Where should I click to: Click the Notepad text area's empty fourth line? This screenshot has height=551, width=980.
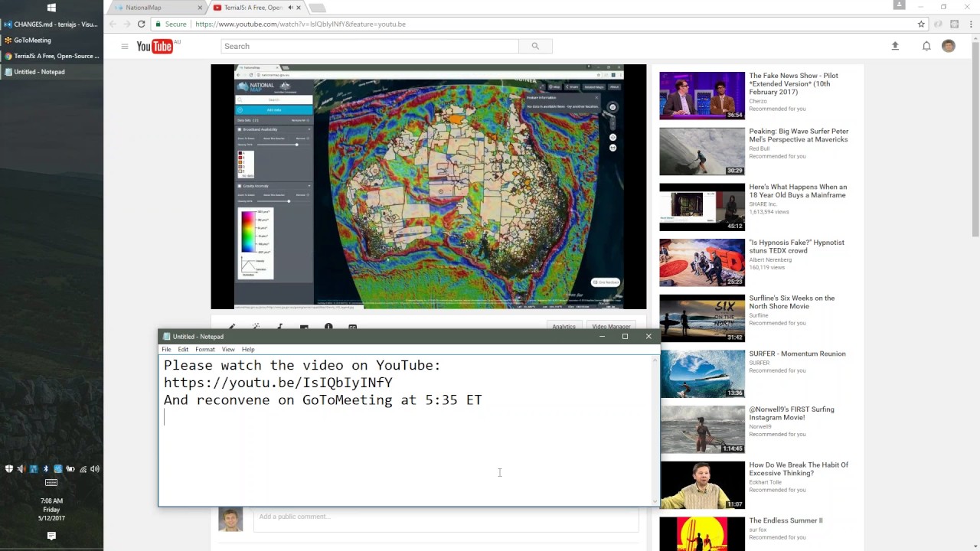[406, 417]
